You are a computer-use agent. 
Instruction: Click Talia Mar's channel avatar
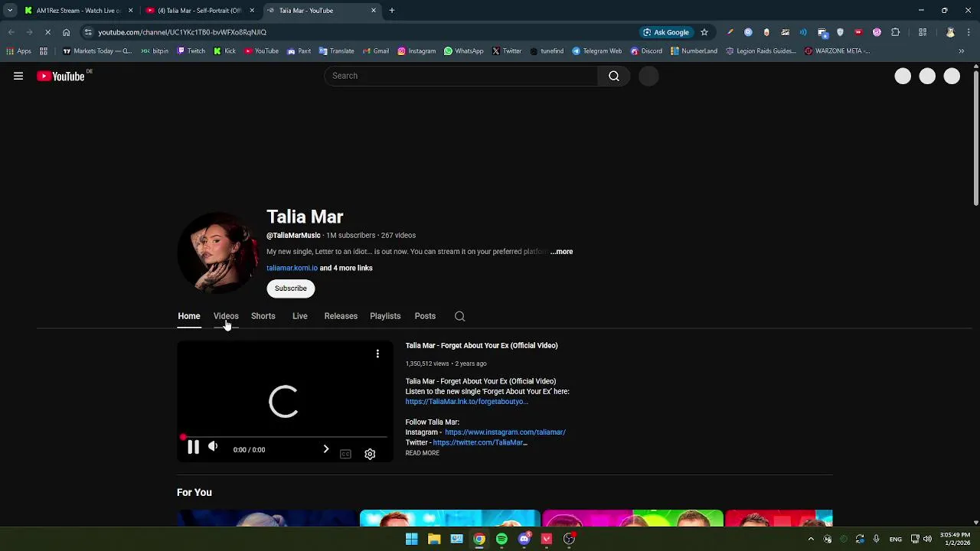[218, 253]
